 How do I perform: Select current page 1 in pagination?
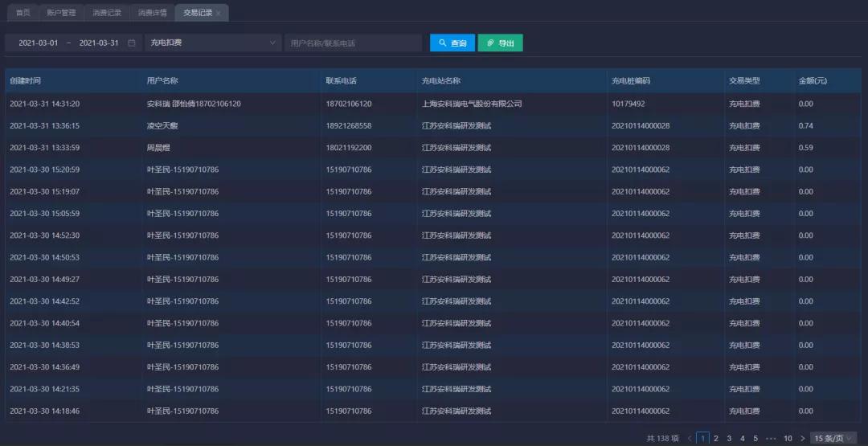[x=702, y=438]
